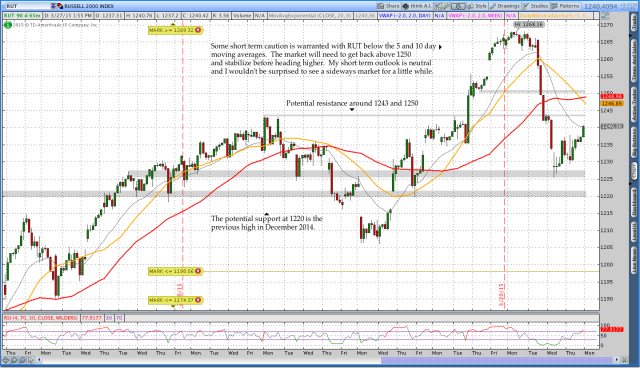Click the RUT 90 d 65m timeframe label
Screen dimensions: 640x368
coord(22,16)
